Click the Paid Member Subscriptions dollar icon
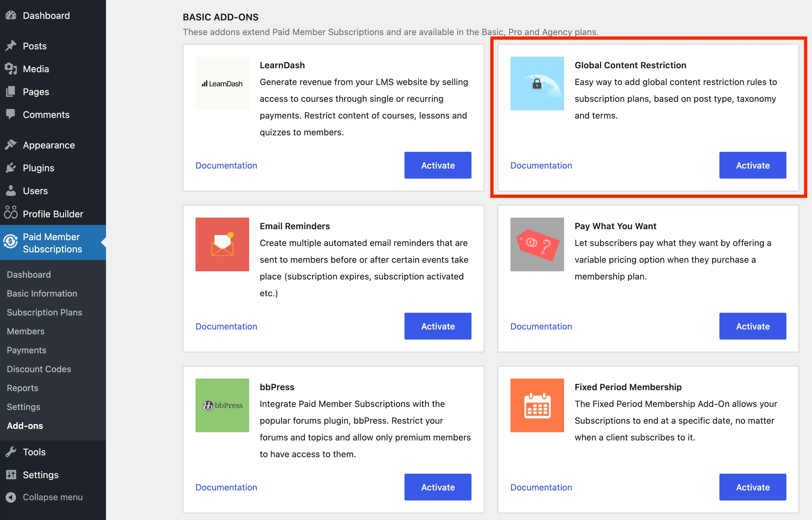Image resolution: width=812 pixels, height=520 pixels. point(11,242)
